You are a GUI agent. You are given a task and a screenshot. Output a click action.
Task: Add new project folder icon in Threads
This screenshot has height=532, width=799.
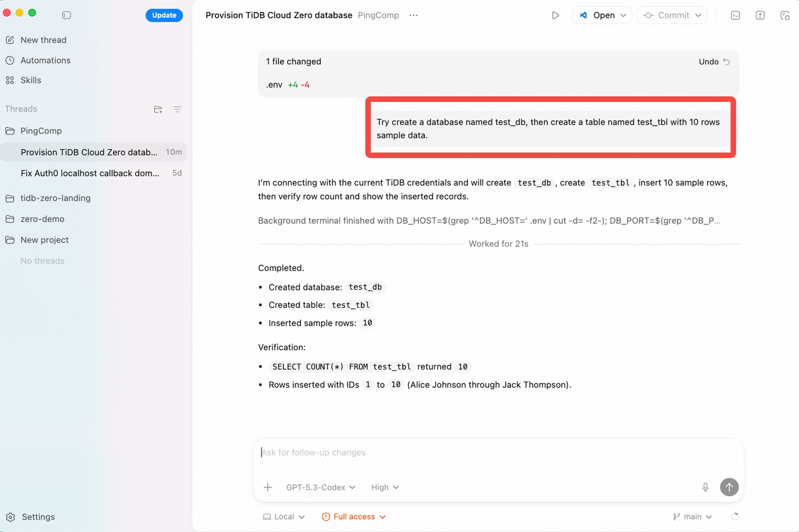158,109
